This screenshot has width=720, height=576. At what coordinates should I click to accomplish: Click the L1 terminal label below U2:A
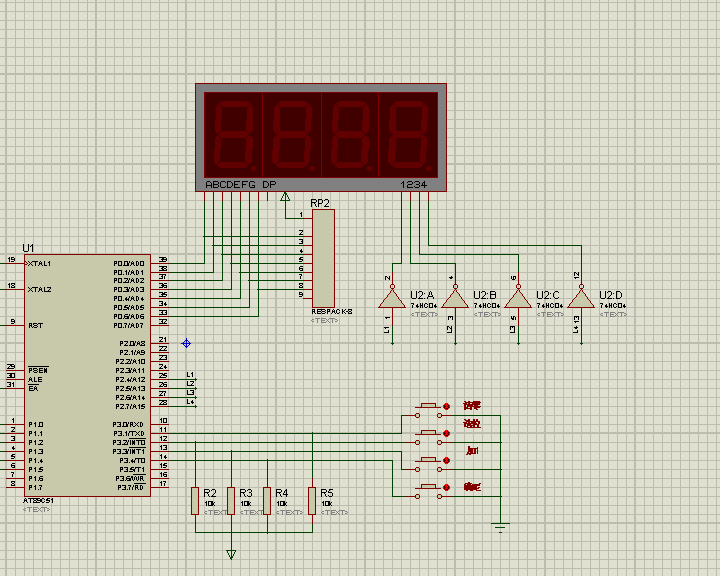tap(386, 329)
